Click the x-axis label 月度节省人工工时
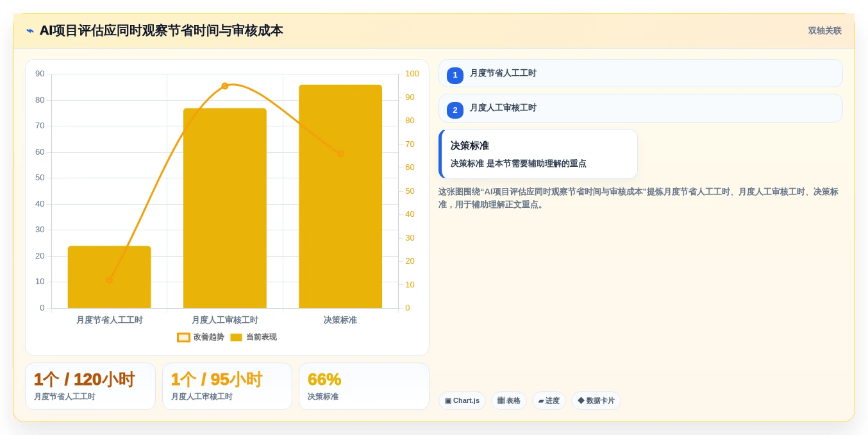 (110, 320)
